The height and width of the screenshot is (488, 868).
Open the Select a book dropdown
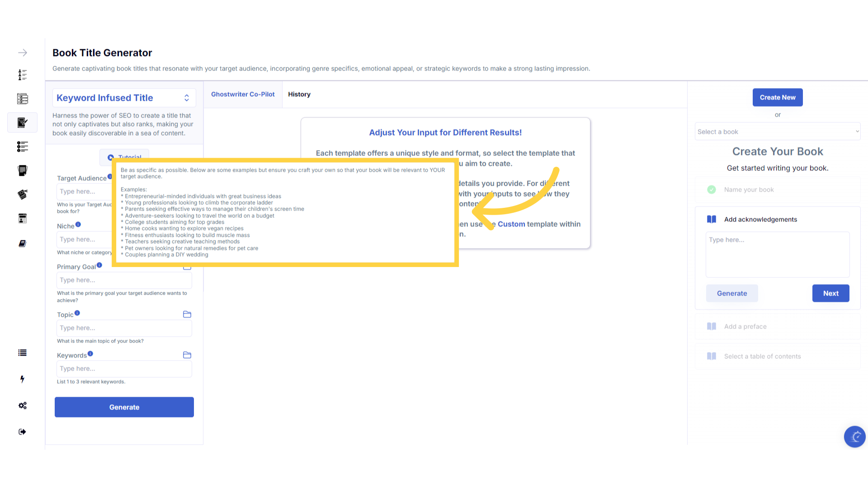pos(778,132)
